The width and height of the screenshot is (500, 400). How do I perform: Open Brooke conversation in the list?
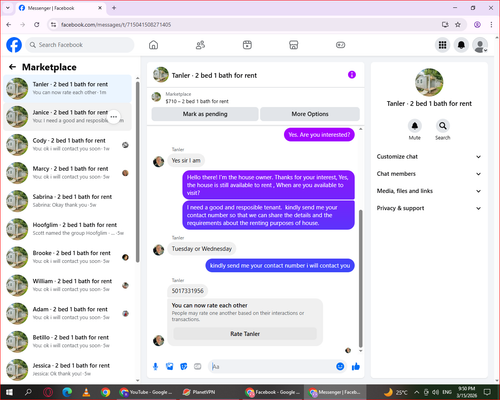click(x=68, y=257)
